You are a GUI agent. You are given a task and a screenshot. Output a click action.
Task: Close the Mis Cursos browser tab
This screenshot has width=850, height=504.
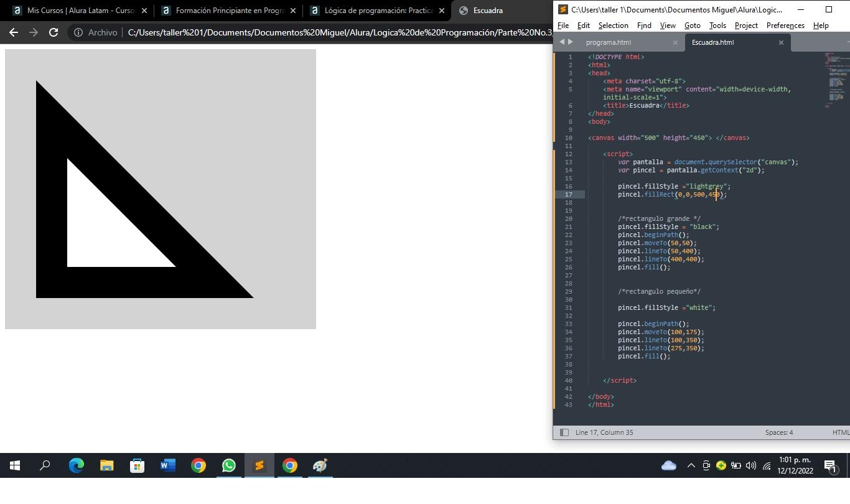144,11
